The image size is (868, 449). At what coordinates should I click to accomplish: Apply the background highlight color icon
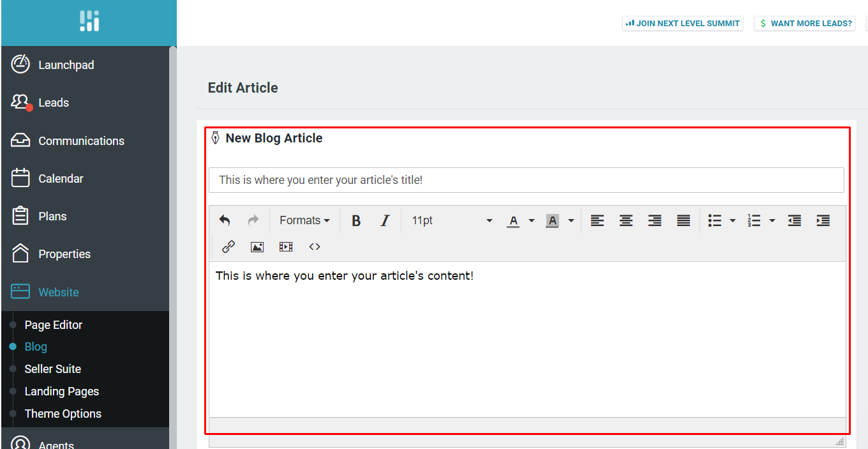coord(553,221)
